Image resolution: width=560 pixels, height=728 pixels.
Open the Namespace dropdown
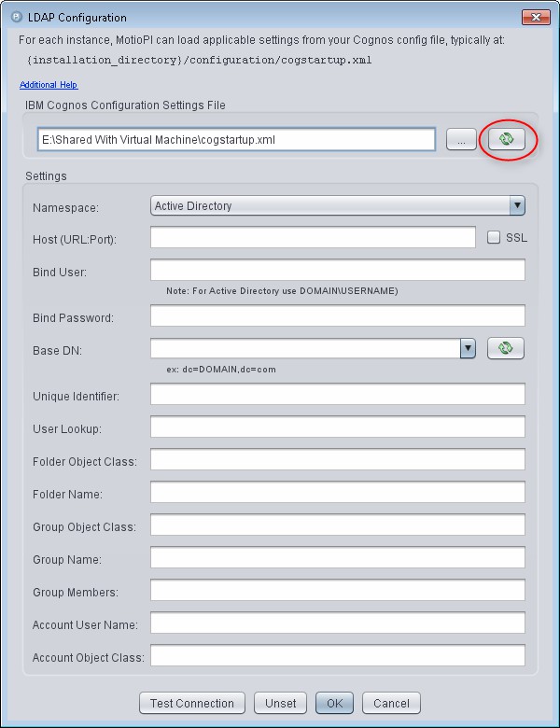coord(338,205)
